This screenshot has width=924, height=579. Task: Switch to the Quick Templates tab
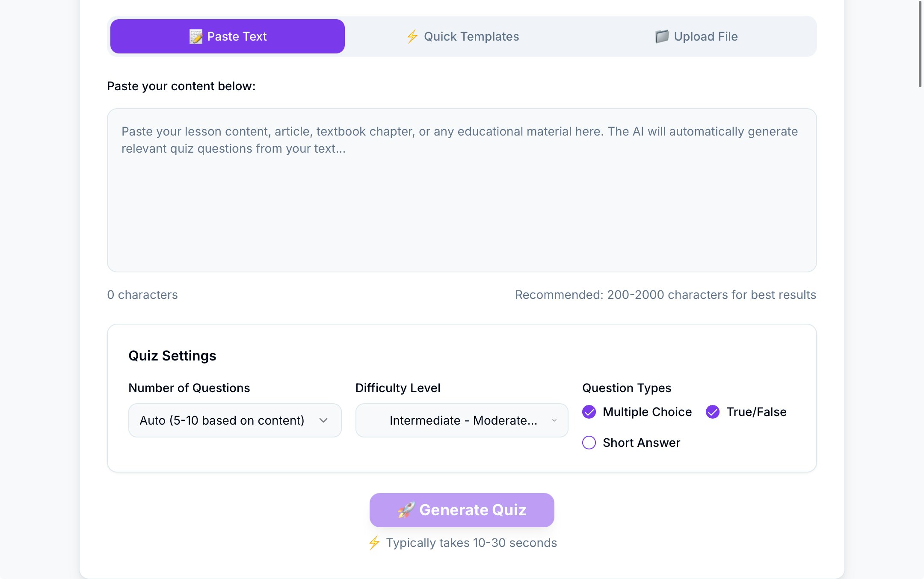(x=462, y=37)
